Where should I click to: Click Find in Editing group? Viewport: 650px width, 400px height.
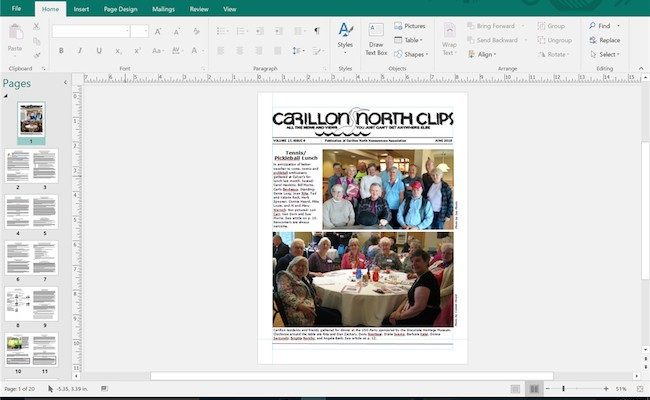pos(600,26)
